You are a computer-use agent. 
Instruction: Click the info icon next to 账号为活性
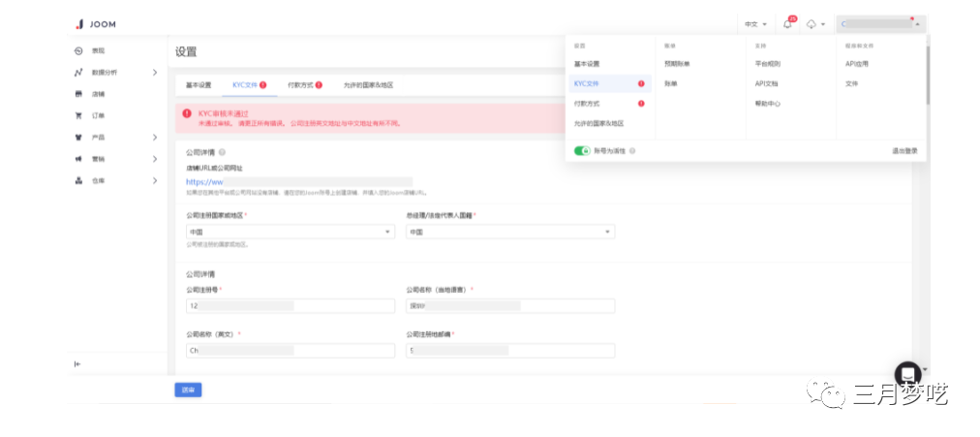click(x=632, y=150)
